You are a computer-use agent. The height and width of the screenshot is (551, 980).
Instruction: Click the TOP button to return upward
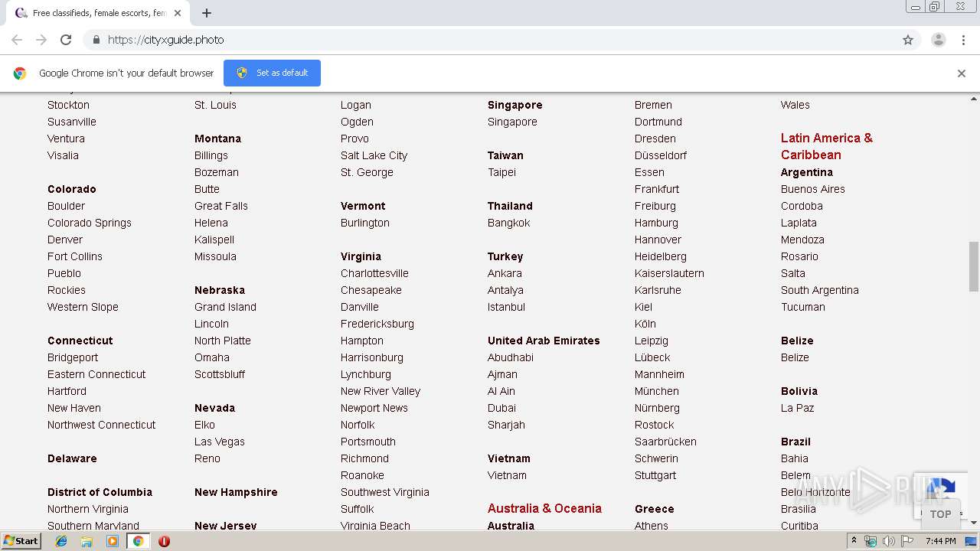click(940, 514)
